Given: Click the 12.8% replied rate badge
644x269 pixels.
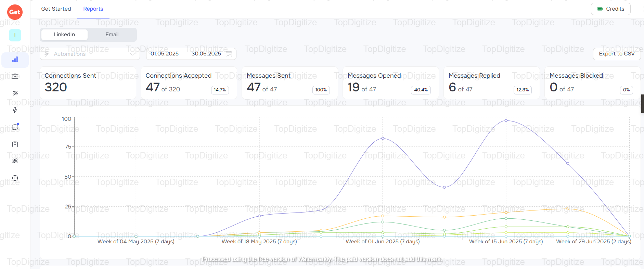Looking at the screenshot, I should click(523, 90).
